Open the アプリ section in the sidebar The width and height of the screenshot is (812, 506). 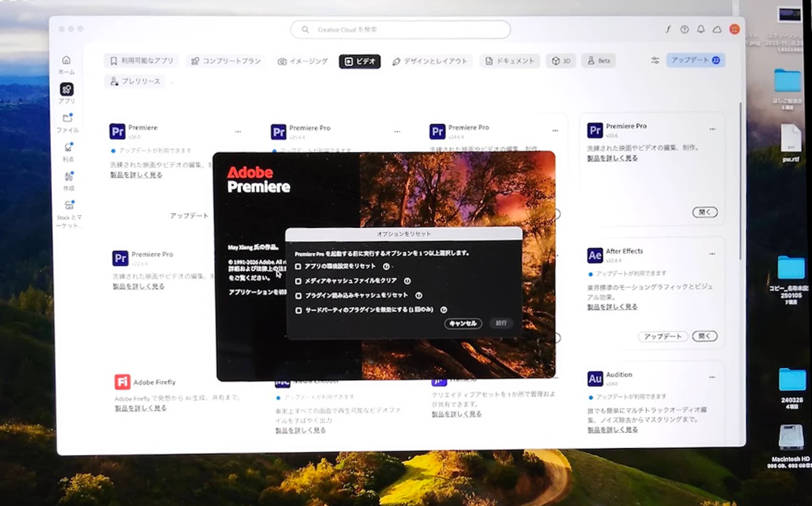pyautogui.click(x=67, y=93)
